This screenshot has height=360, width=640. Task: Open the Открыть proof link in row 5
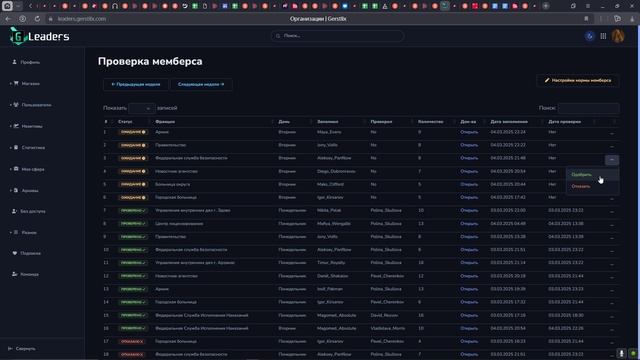click(x=469, y=184)
